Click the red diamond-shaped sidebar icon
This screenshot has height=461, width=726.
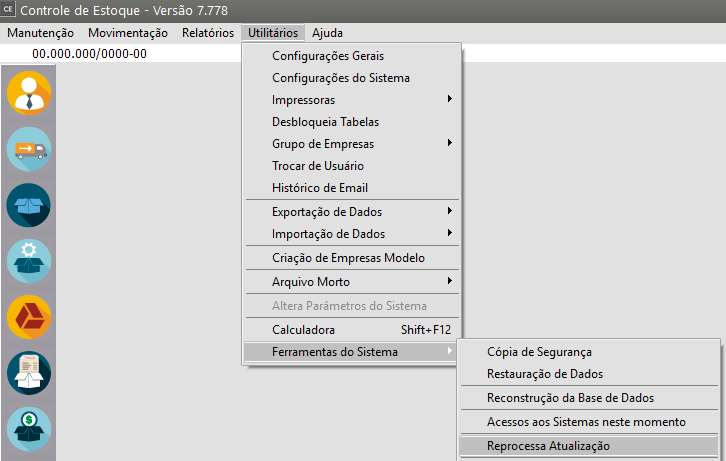(28, 317)
